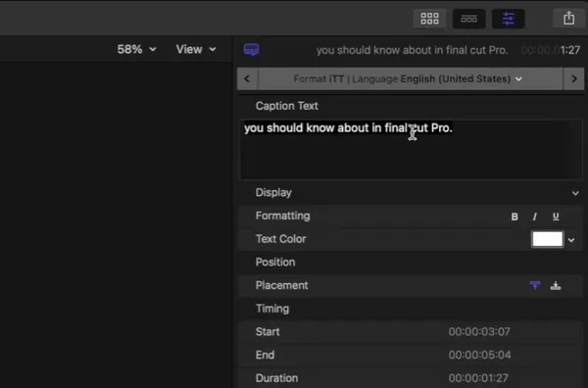Image resolution: width=588 pixels, height=388 pixels.
Task: Toggle underline caption formatting
Action: pos(556,217)
